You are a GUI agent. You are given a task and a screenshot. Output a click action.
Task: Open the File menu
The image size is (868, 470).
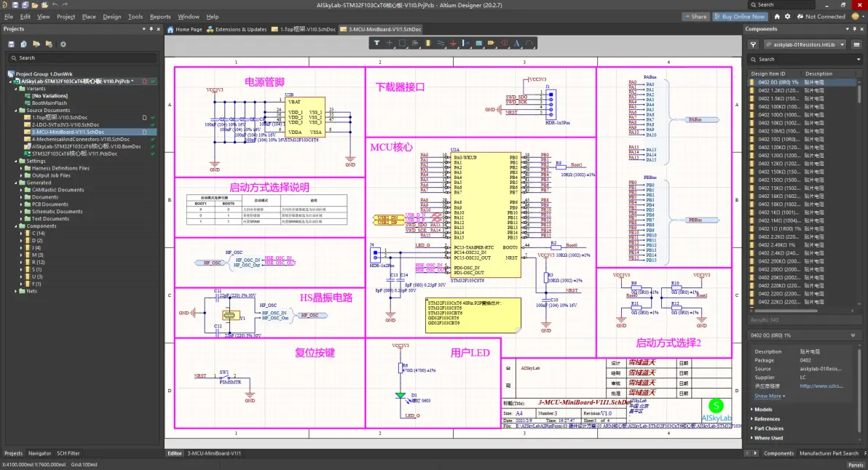8,17
